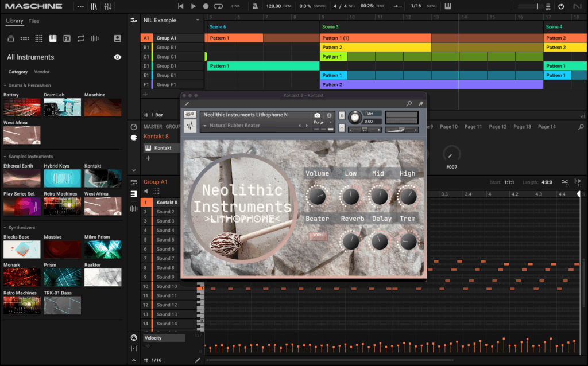Switch to user content icon in library
Screen dimensions: 588x366
117,38
